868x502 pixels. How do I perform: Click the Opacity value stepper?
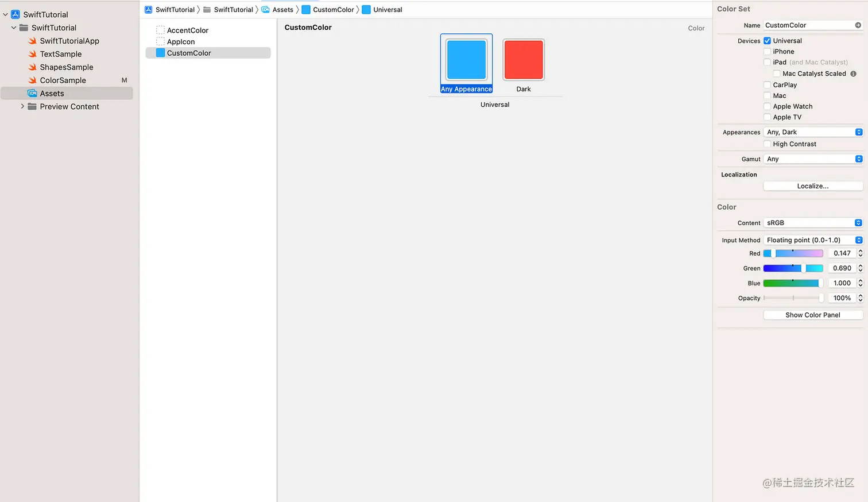coord(860,298)
